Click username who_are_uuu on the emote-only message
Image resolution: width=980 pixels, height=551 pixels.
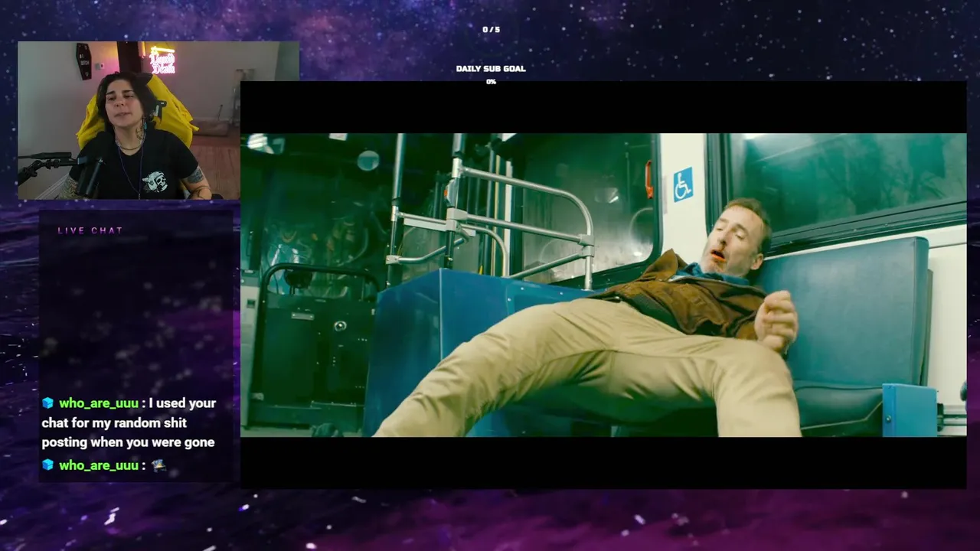pyautogui.click(x=99, y=465)
